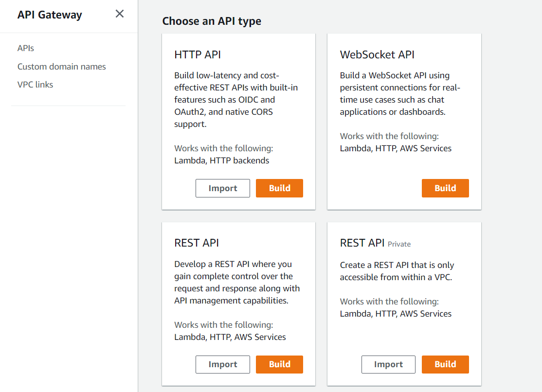The image size is (542, 392).
Task: Go to Custom domain names
Action: coord(62,67)
